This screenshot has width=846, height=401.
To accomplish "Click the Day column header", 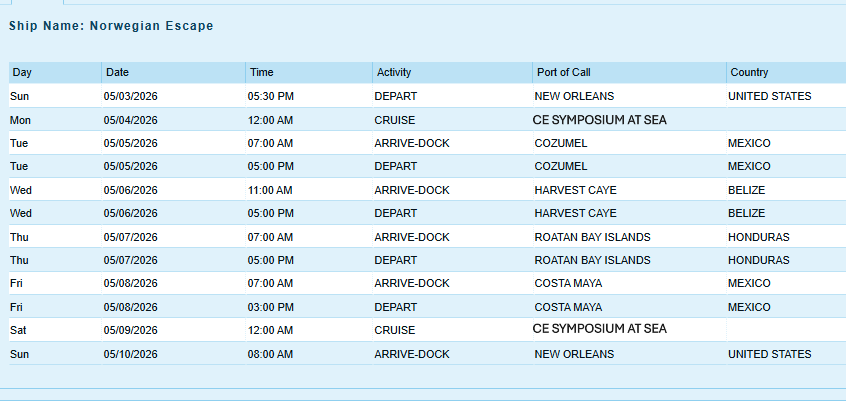I will pyautogui.click(x=22, y=72).
